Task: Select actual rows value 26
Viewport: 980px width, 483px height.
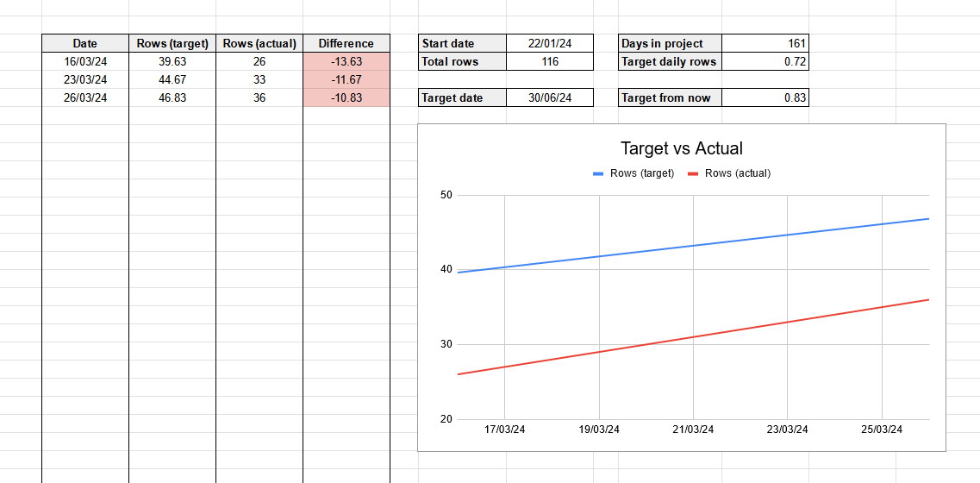Action: coord(259,62)
